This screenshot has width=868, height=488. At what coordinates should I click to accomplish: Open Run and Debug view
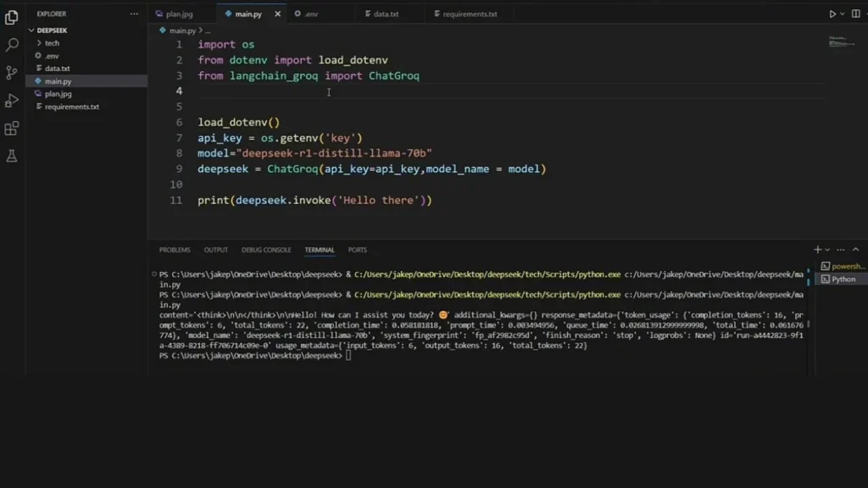point(12,101)
